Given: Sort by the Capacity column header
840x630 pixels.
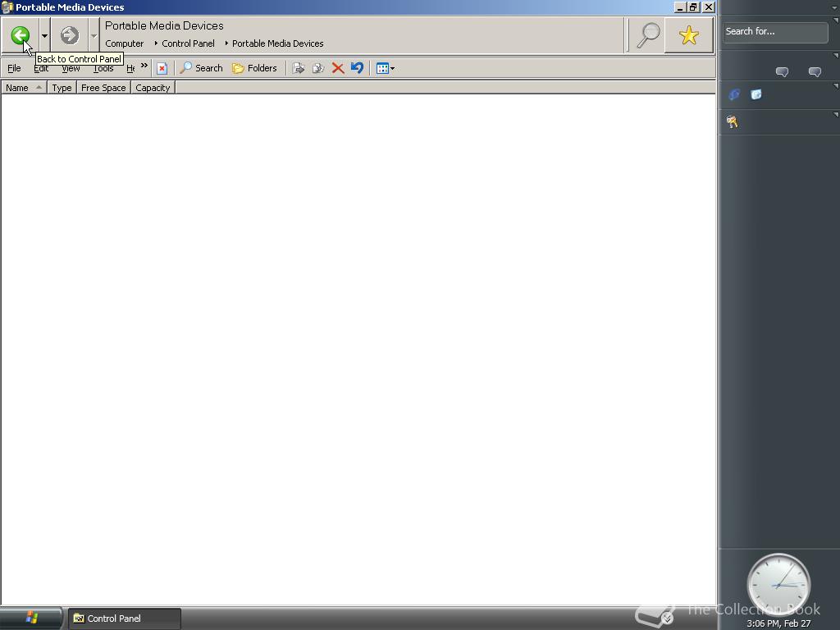Looking at the screenshot, I should click(x=153, y=88).
